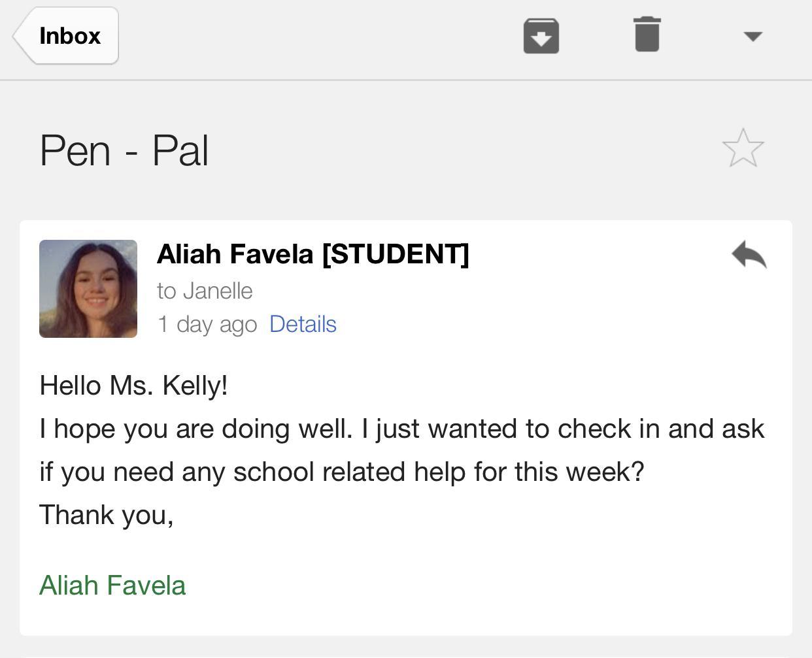Open the more actions dropdown arrow

(x=753, y=37)
